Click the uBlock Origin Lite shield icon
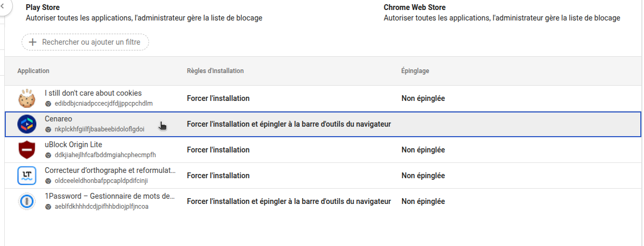 point(26,150)
